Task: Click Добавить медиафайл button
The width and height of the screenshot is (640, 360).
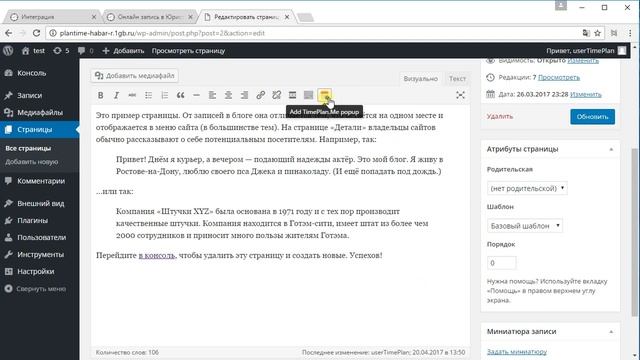Action: [x=135, y=76]
